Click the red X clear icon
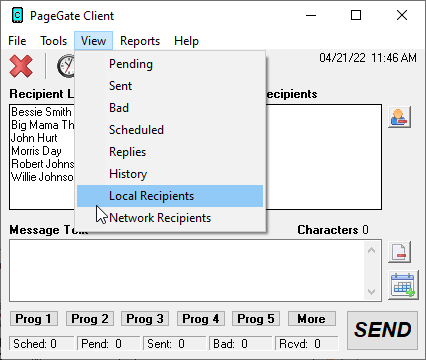 pos(21,66)
